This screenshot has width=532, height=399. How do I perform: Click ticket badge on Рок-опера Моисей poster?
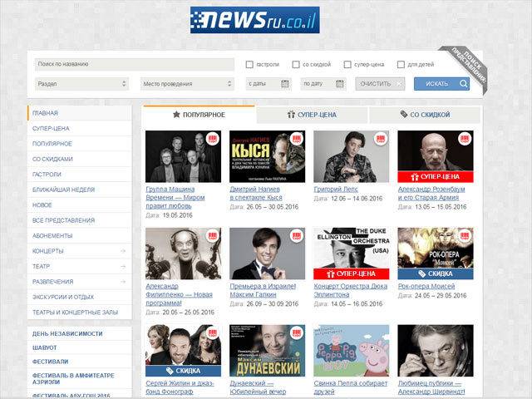465,236
